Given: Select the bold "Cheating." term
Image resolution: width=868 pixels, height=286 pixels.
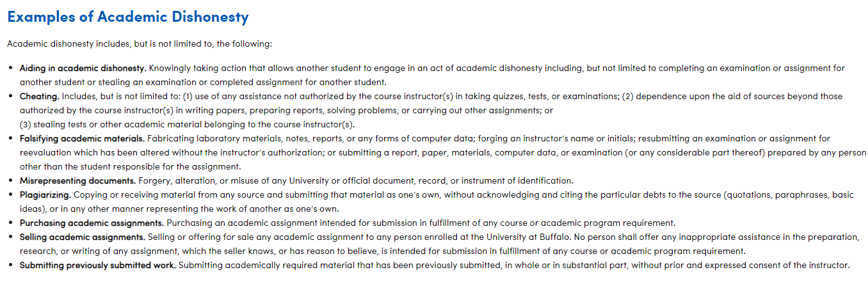Looking at the screenshot, I should [x=40, y=96].
